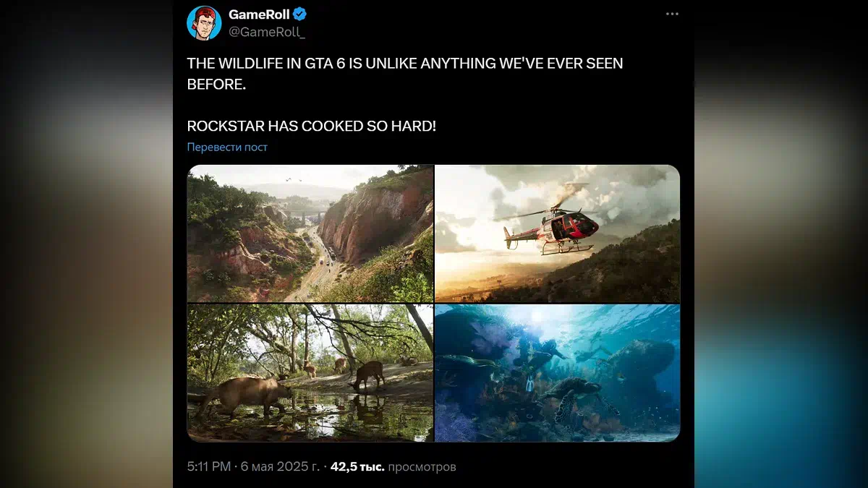Open the three-dot more options menu

[x=673, y=14]
